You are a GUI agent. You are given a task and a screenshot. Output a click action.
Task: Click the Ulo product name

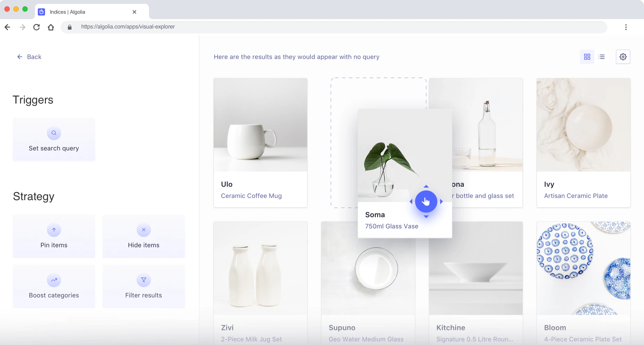pyautogui.click(x=226, y=184)
